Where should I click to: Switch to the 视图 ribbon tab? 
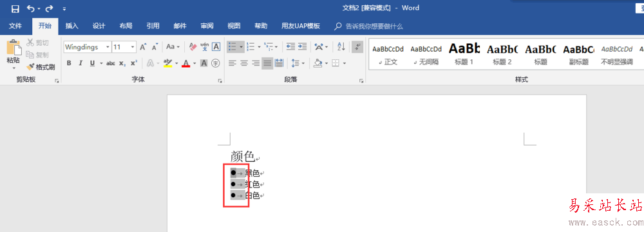coord(234,26)
